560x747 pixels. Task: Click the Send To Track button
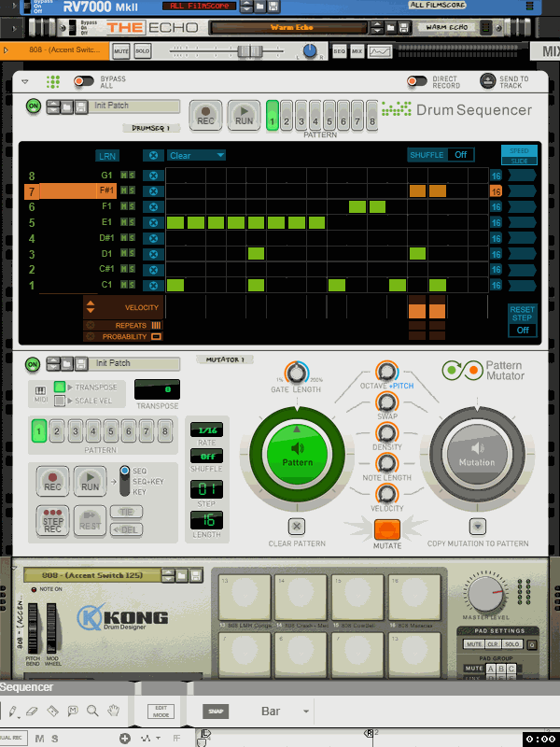pos(487,81)
